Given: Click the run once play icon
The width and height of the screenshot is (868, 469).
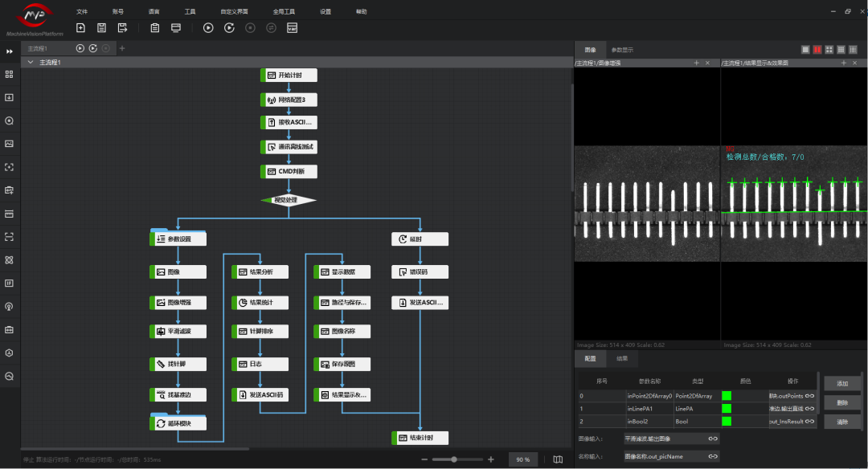Looking at the screenshot, I should coord(208,28).
